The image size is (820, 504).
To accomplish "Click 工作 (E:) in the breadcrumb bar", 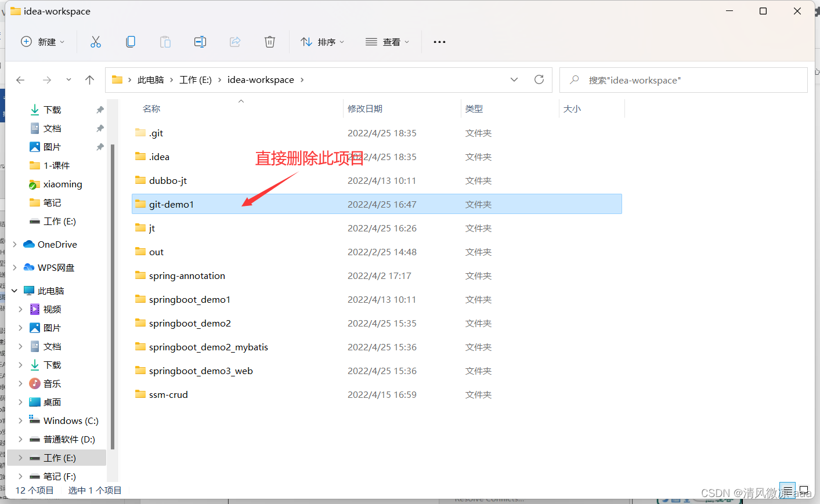I will pos(195,79).
